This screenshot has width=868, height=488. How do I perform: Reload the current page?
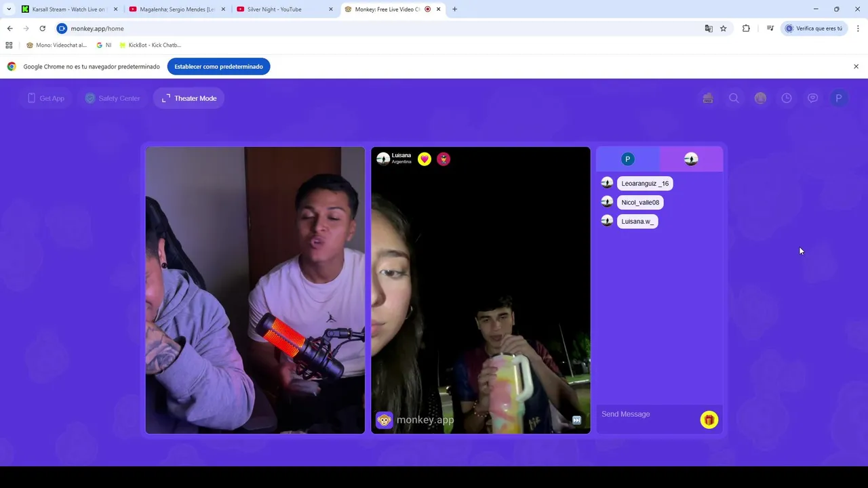pyautogui.click(x=42, y=28)
